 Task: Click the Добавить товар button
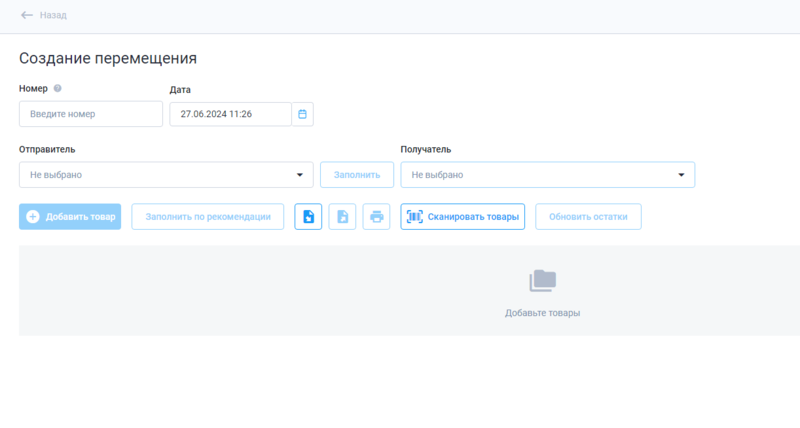tap(70, 217)
